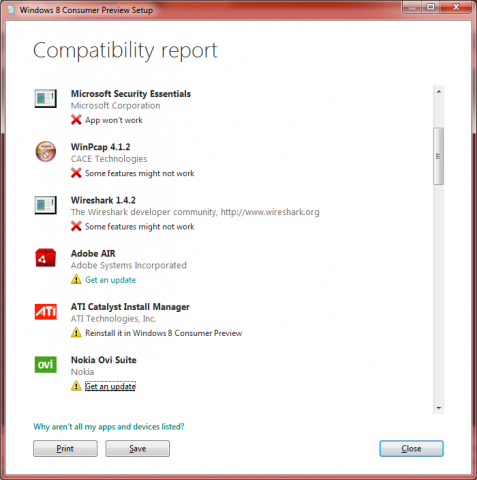Click the App won't work status
The width and height of the screenshot is (477, 480).
(x=114, y=120)
